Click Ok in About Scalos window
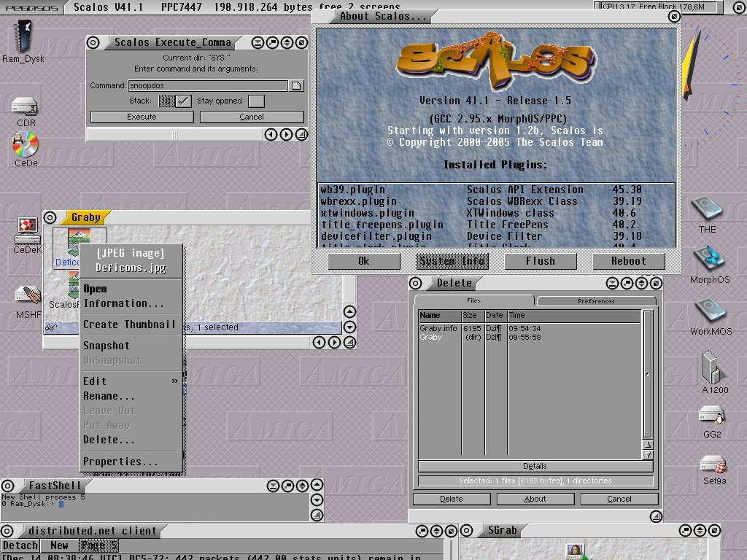 [364, 261]
